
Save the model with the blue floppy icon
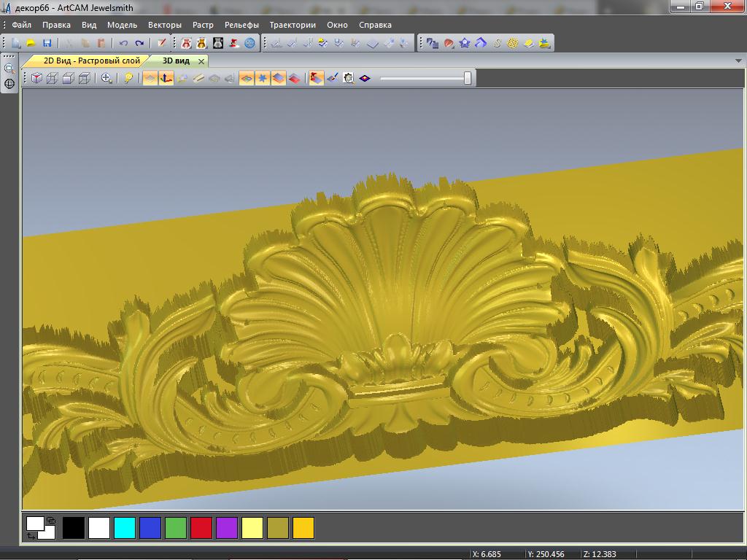pyautogui.click(x=47, y=43)
